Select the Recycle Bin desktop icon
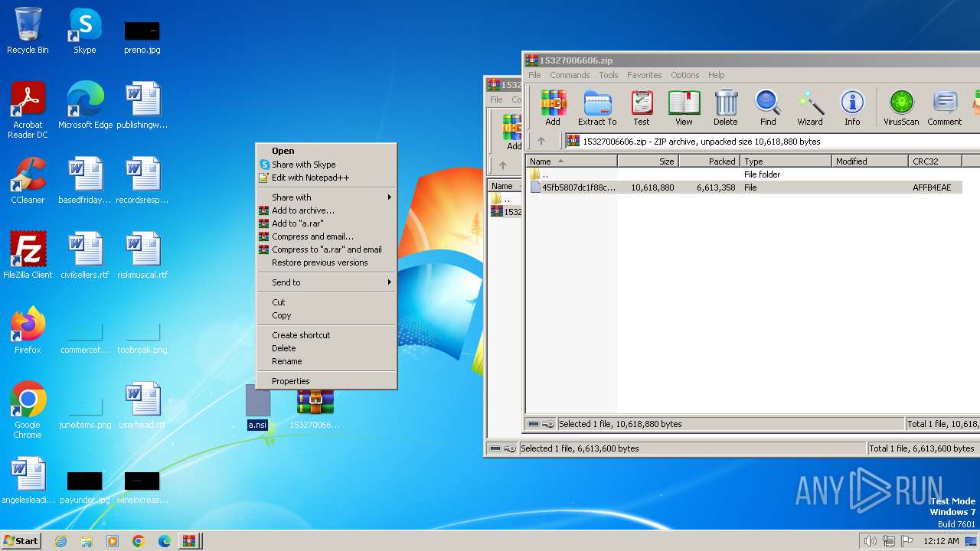Screen dimensions: 980x551 [x=28, y=31]
